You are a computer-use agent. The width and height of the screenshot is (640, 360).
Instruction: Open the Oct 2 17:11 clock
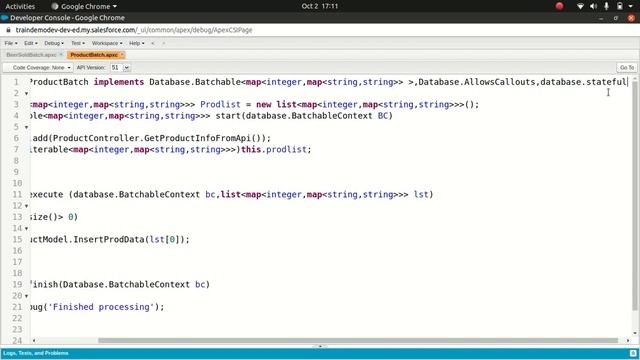point(320,6)
